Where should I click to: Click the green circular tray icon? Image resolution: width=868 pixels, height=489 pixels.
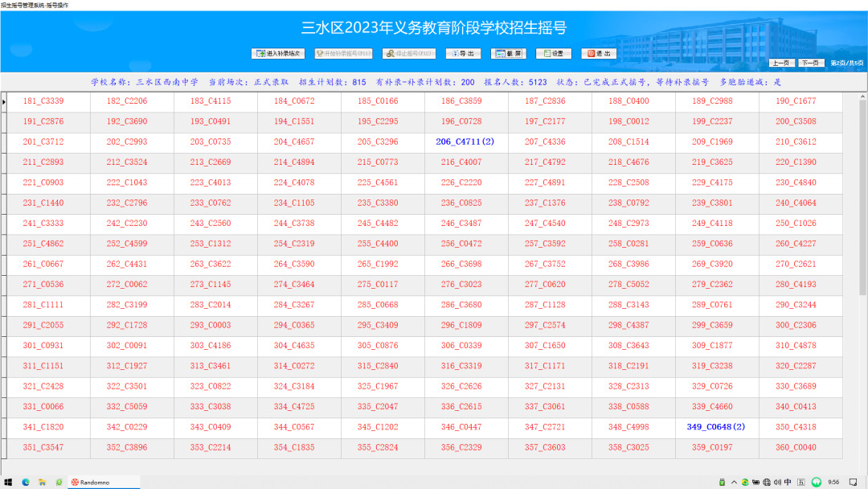pyautogui.click(x=817, y=483)
